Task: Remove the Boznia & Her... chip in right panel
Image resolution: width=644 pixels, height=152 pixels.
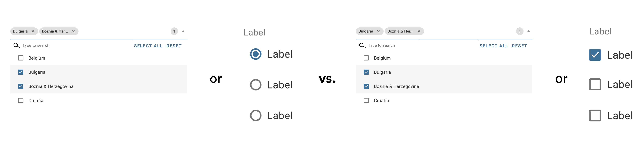Action: [x=419, y=31]
